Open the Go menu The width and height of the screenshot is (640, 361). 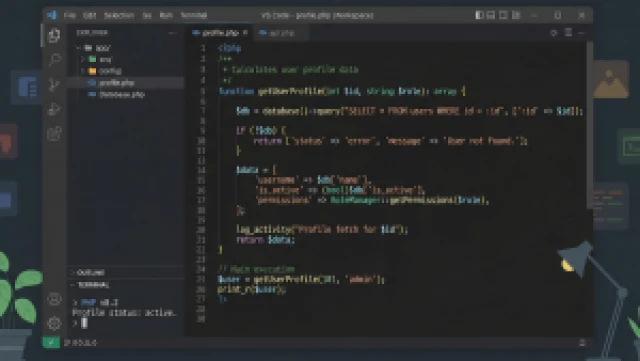tap(147, 16)
